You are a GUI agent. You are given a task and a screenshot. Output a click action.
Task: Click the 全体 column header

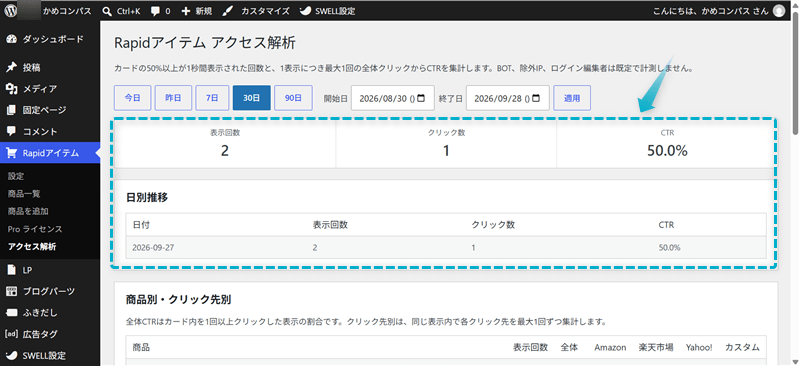coord(569,347)
